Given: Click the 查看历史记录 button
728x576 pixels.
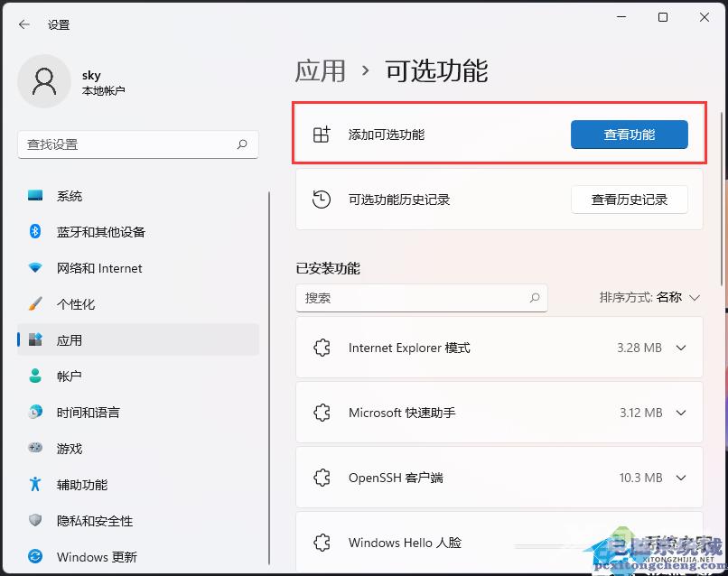Looking at the screenshot, I should pyautogui.click(x=630, y=200).
